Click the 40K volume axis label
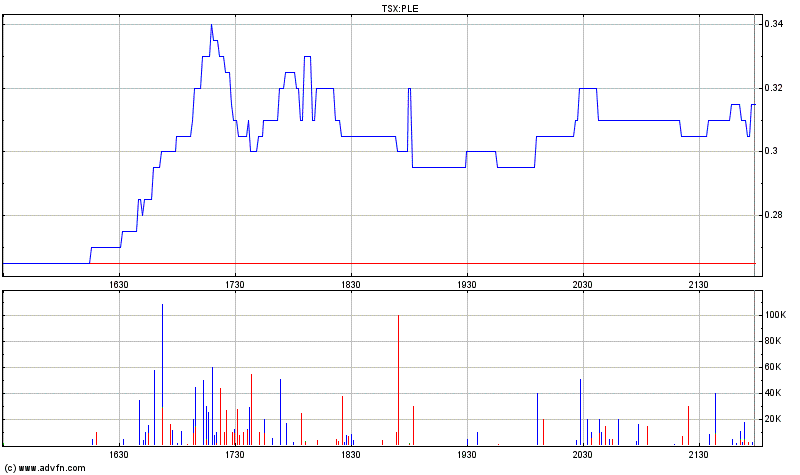This screenshot has height=475, width=800. [x=773, y=393]
